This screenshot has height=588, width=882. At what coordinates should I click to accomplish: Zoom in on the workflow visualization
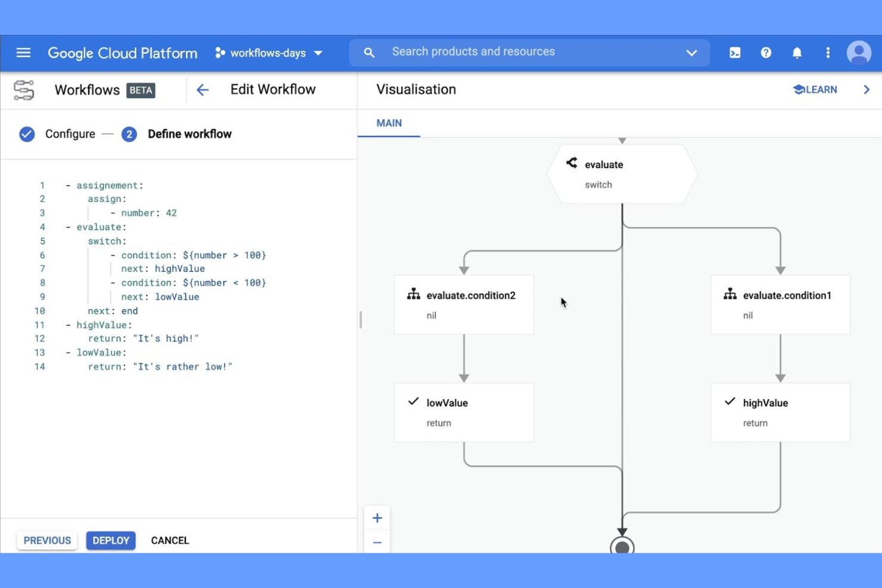pyautogui.click(x=377, y=517)
